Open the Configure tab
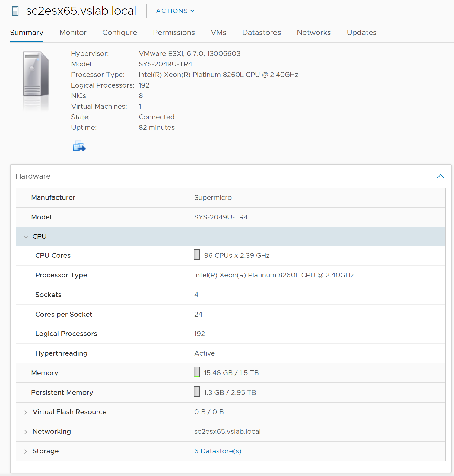The height and width of the screenshot is (476, 454). (119, 33)
